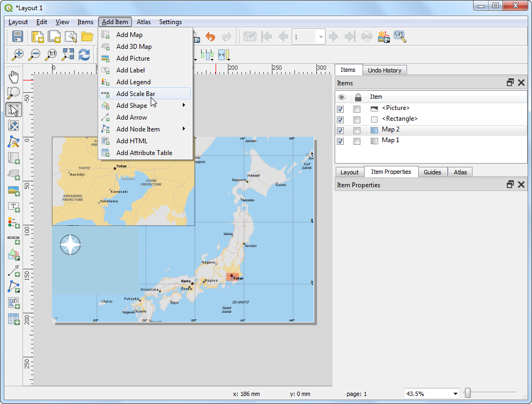
Task: Click the Zoom In magnifier icon
Action: pos(18,54)
